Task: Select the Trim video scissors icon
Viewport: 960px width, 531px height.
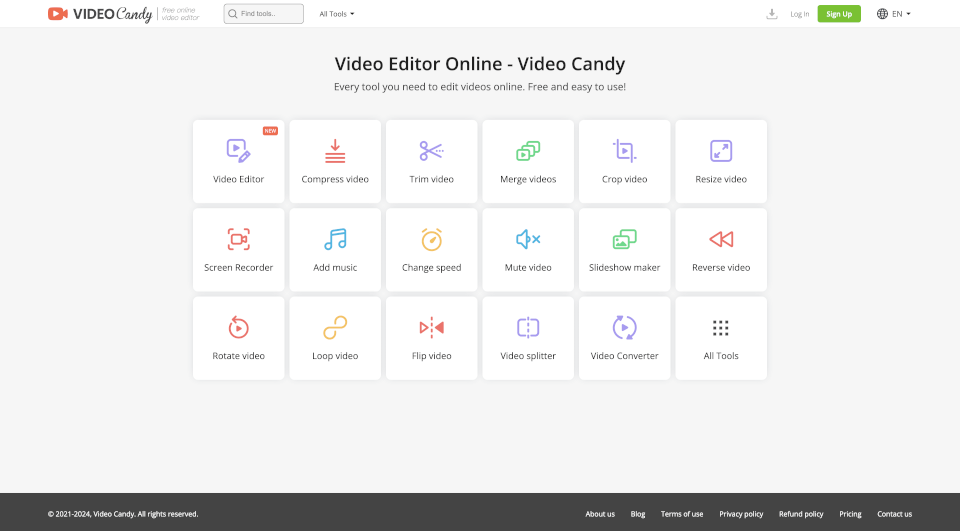Action: (x=431, y=151)
